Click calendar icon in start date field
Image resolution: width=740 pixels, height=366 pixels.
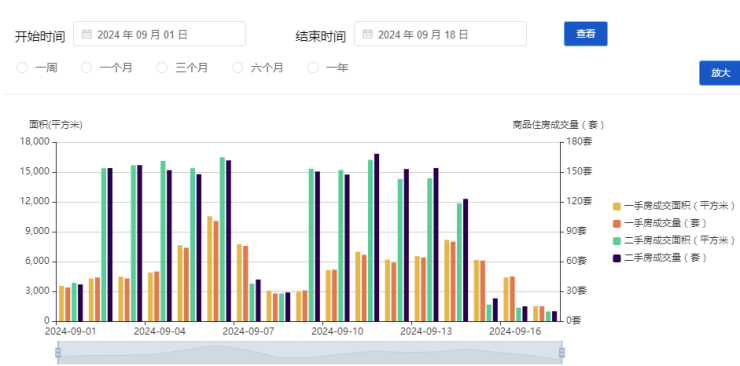(x=86, y=34)
